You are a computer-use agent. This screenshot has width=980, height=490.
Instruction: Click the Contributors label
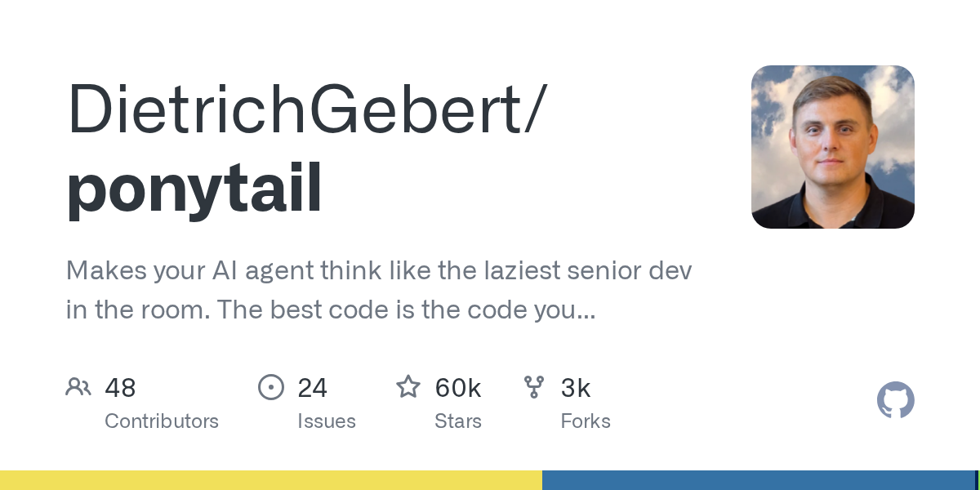point(162,421)
